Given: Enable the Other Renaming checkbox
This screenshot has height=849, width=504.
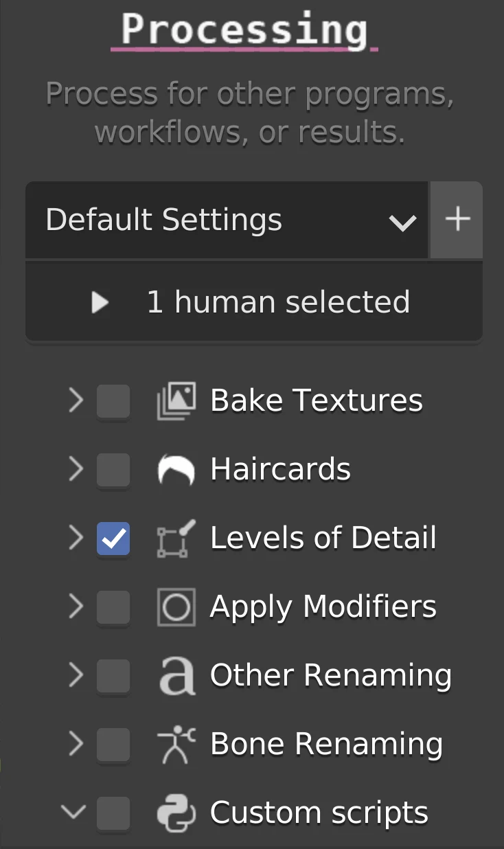Looking at the screenshot, I should tap(113, 676).
